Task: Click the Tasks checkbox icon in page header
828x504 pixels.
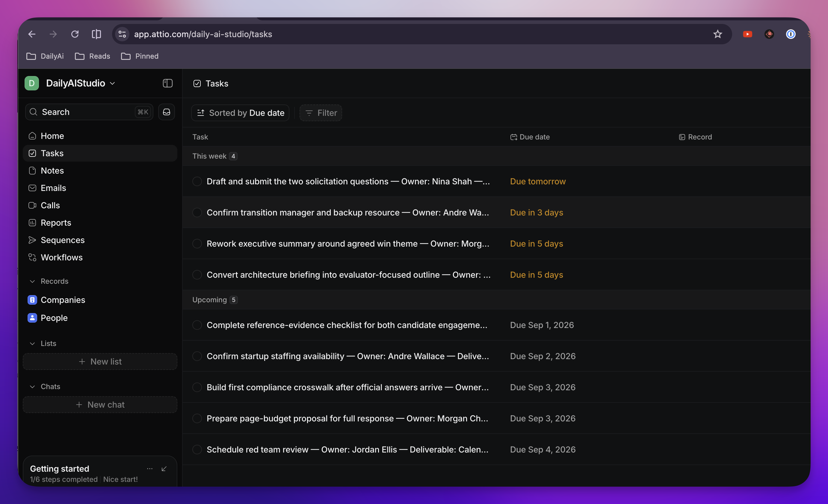Action: tap(197, 84)
